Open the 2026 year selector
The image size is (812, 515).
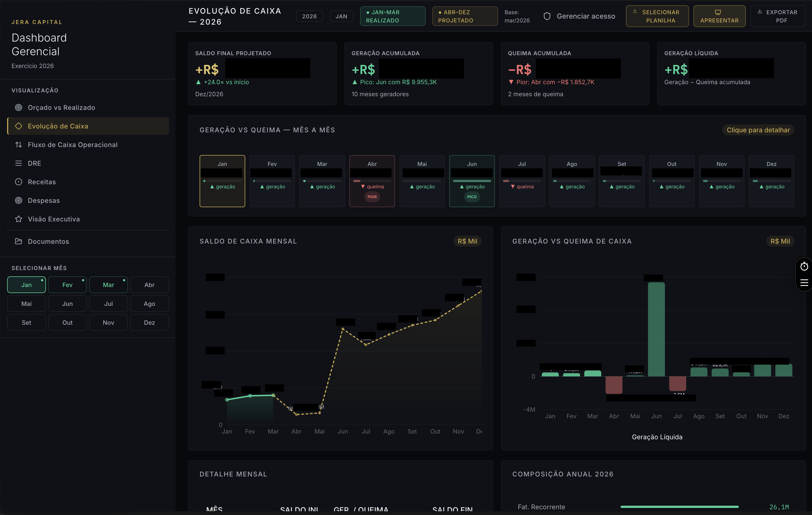pos(309,16)
